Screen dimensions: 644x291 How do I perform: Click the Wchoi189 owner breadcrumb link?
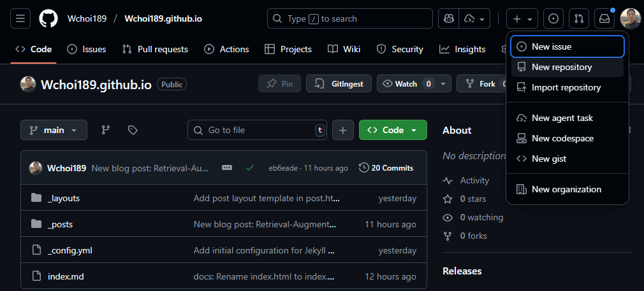point(87,18)
